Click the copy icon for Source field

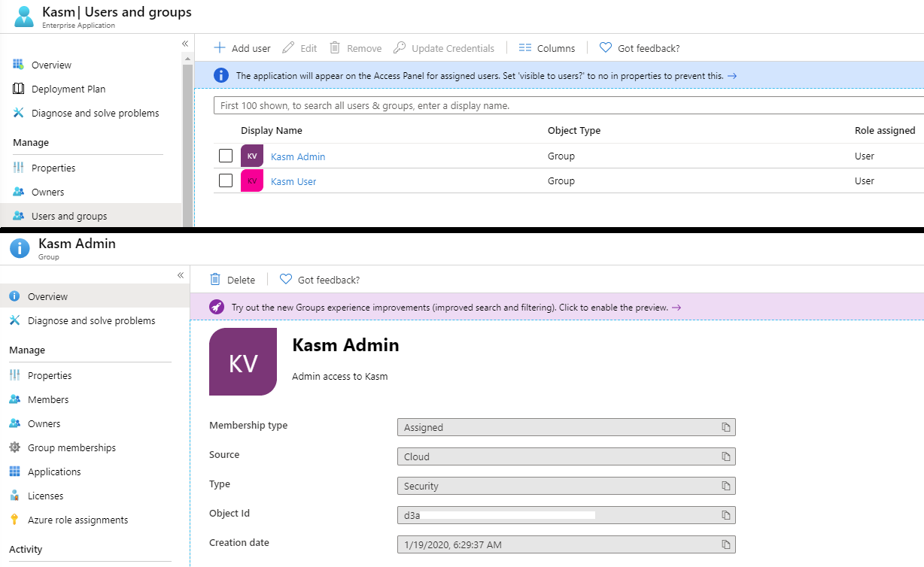725,456
